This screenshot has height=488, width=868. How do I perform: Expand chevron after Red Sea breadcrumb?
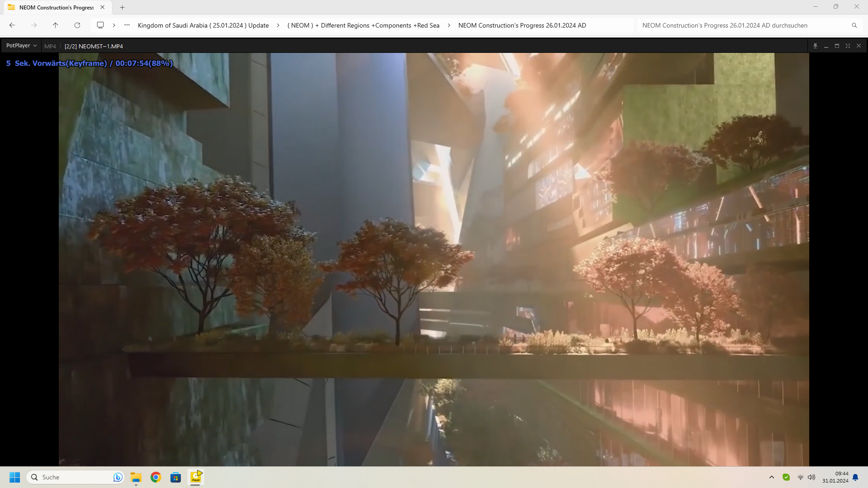point(449,25)
